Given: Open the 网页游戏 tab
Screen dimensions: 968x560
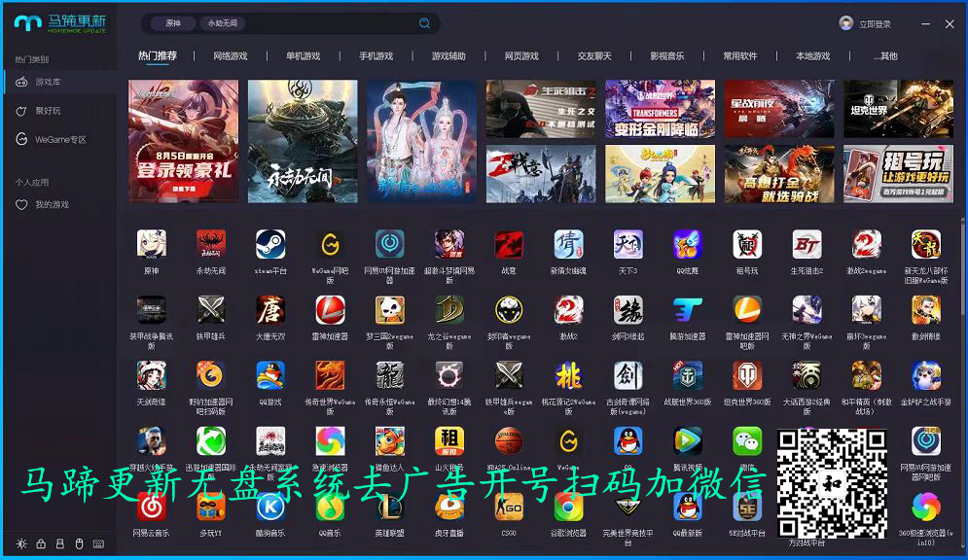Looking at the screenshot, I should tap(521, 56).
